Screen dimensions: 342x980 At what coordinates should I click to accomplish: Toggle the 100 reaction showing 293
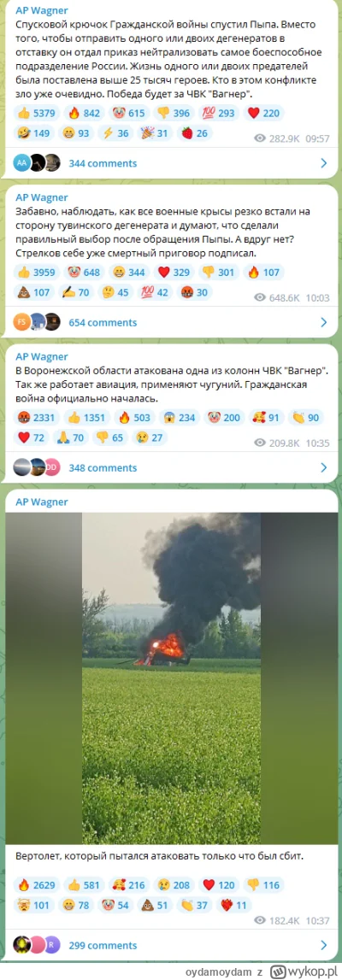click(220, 113)
